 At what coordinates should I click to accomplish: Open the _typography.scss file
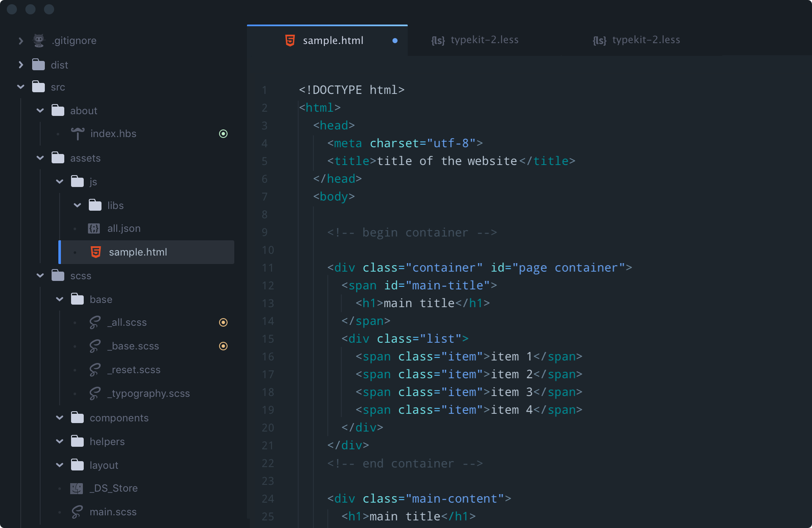[x=148, y=393]
